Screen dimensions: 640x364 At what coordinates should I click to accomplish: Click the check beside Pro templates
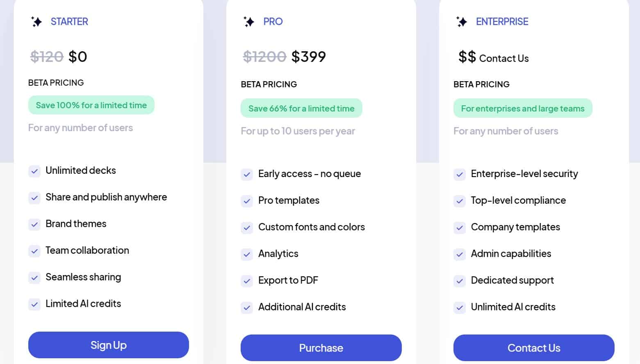247,201
